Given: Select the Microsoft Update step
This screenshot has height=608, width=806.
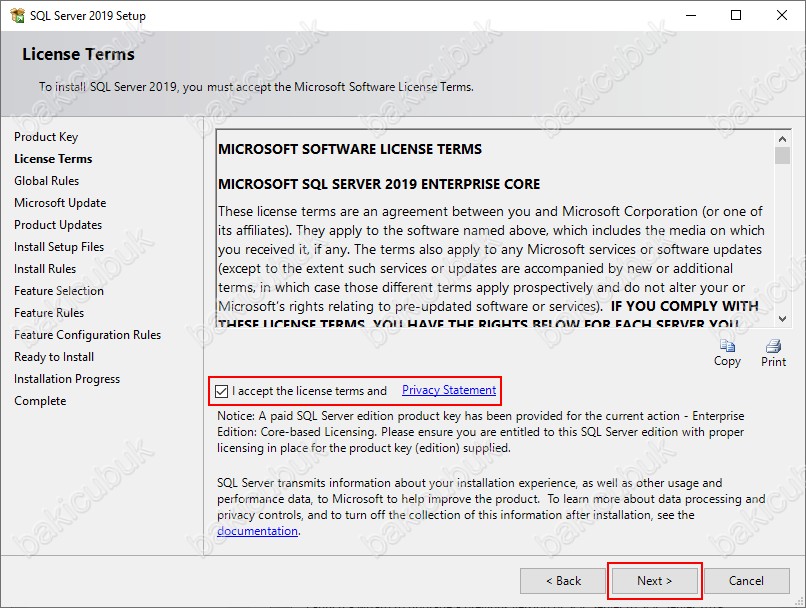Looking at the screenshot, I should coord(60,203).
